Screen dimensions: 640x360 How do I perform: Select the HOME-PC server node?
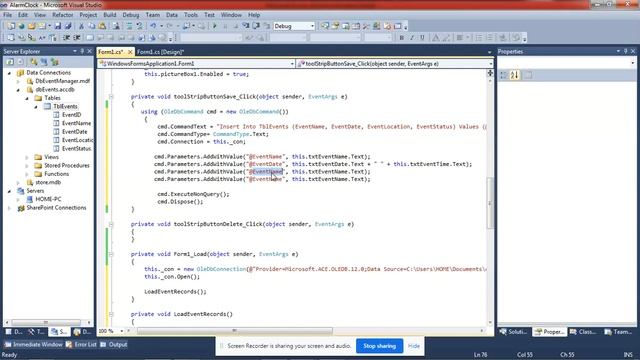(48, 199)
